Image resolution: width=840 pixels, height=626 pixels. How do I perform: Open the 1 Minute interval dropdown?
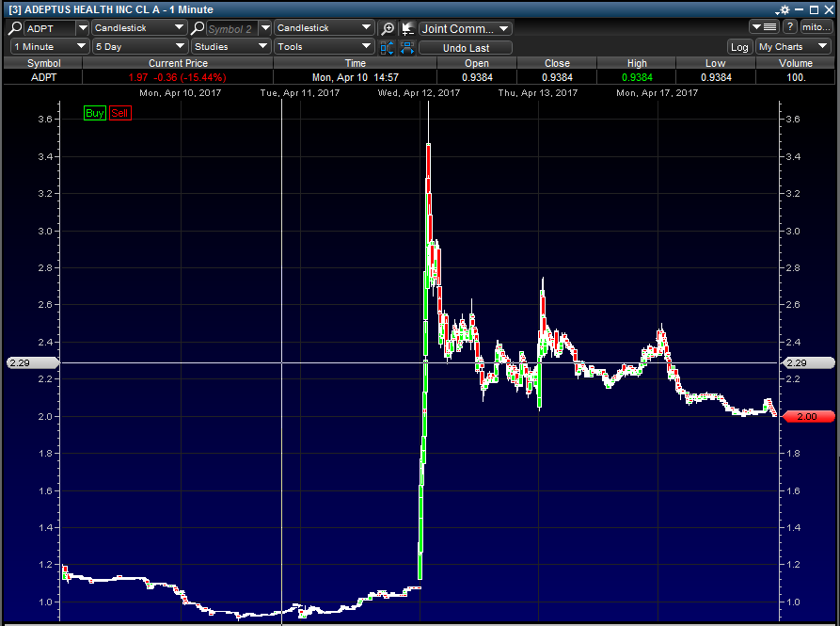tap(49, 47)
